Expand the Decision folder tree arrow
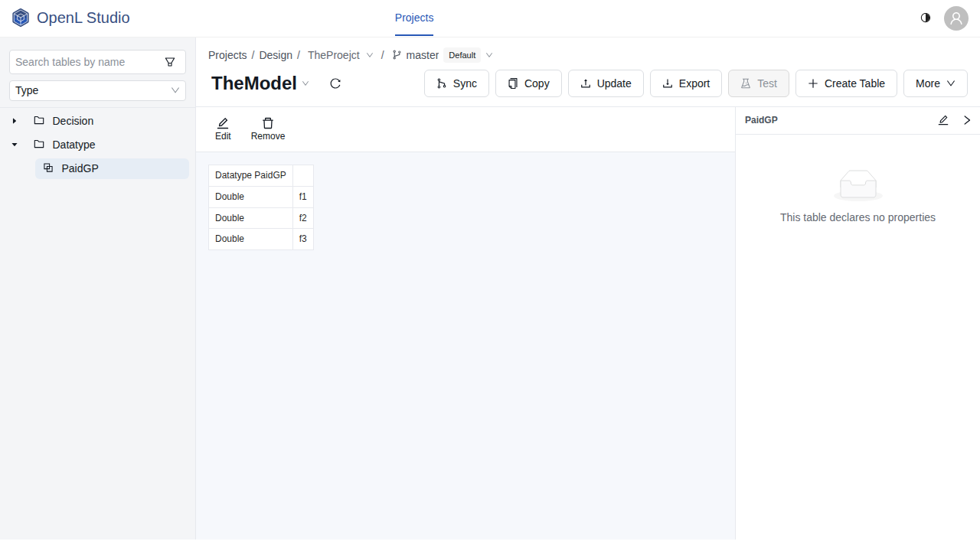Viewport: 980px width, 551px height. pos(15,121)
